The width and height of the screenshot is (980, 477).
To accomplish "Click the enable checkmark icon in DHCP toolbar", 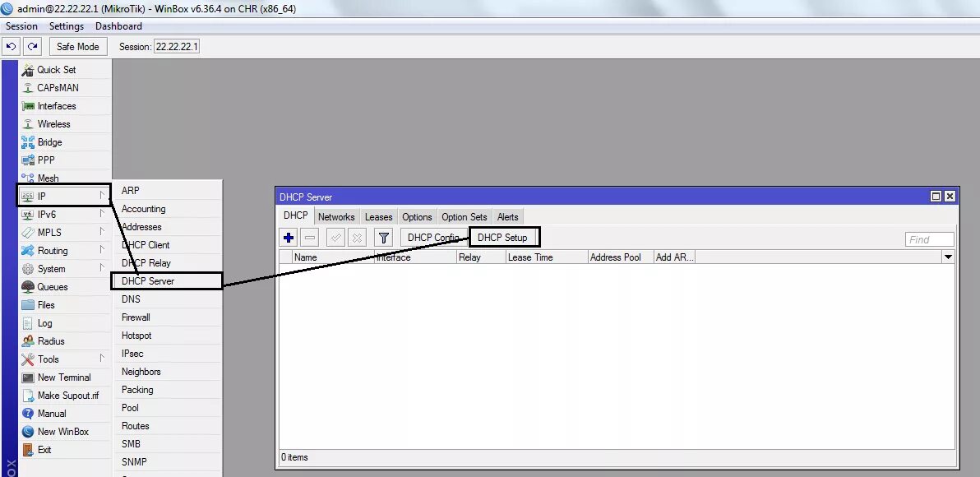I will click(x=335, y=238).
